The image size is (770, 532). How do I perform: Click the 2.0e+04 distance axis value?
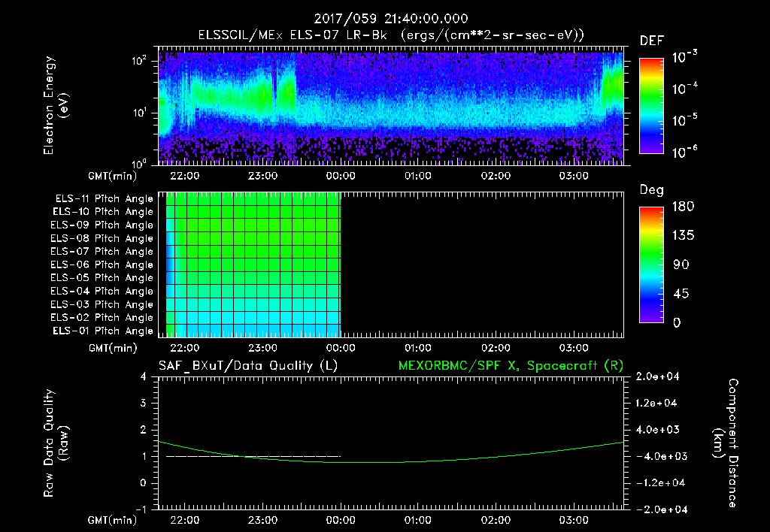pos(657,376)
